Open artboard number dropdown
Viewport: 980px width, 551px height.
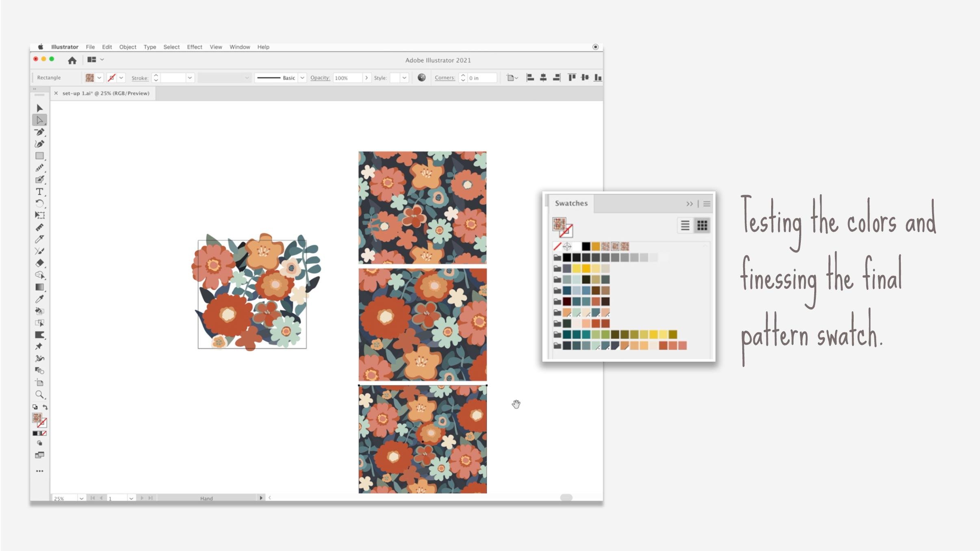click(x=131, y=498)
